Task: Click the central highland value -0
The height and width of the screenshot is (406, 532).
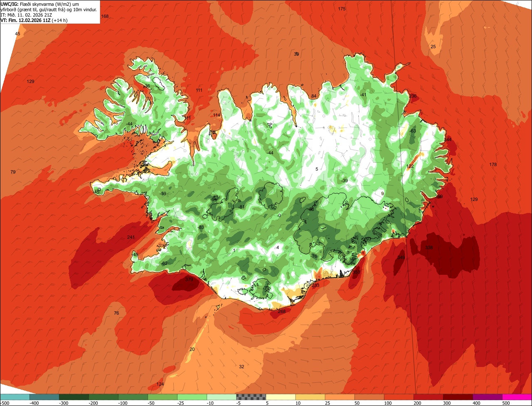Action: pos(279,215)
